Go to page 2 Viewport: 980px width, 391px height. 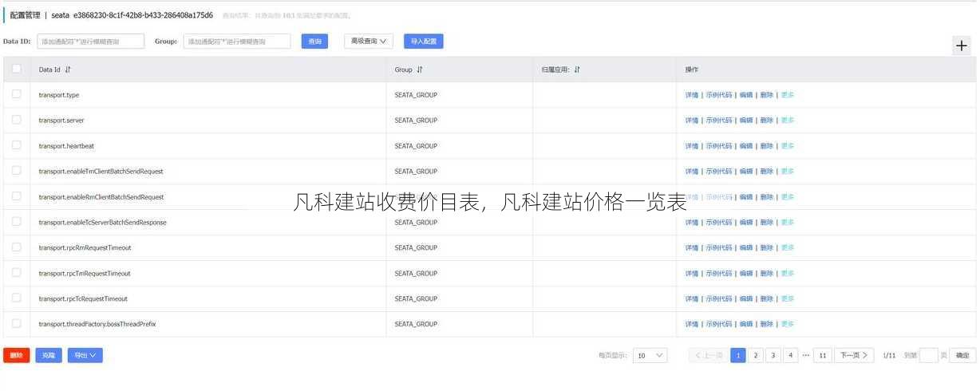757,356
